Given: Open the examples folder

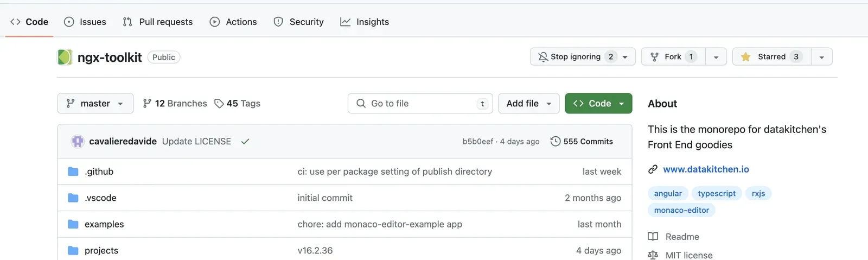Looking at the screenshot, I should 104,224.
